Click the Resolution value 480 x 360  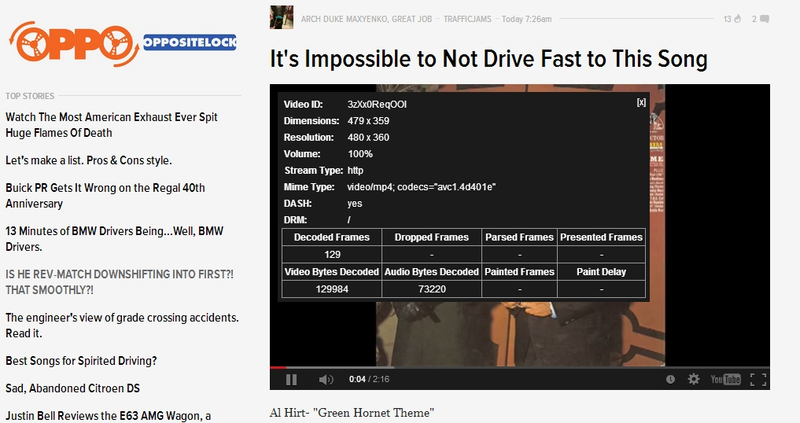[x=368, y=137]
